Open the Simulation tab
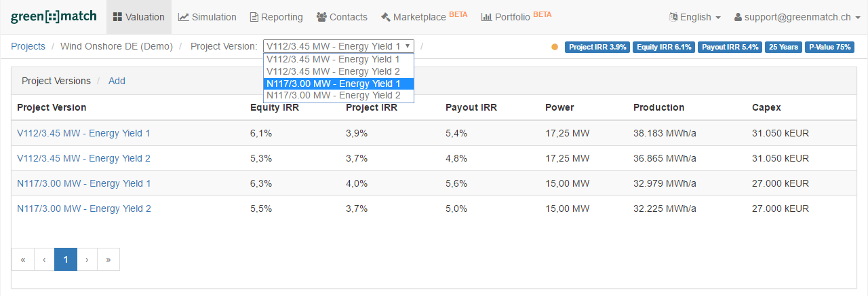The width and height of the screenshot is (868, 296). pos(208,17)
